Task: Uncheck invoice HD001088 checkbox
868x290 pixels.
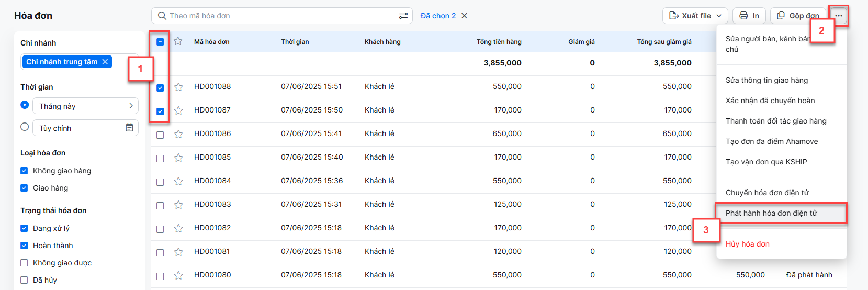Action: point(160,88)
